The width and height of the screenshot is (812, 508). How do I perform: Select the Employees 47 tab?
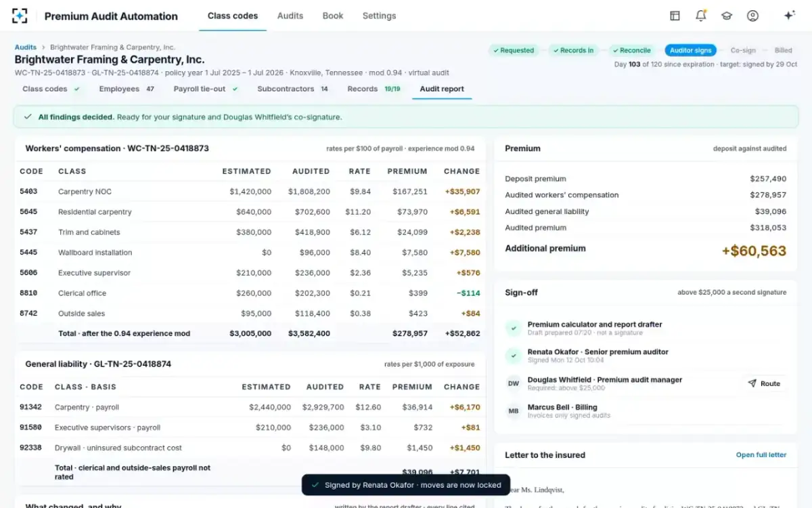click(127, 89)
